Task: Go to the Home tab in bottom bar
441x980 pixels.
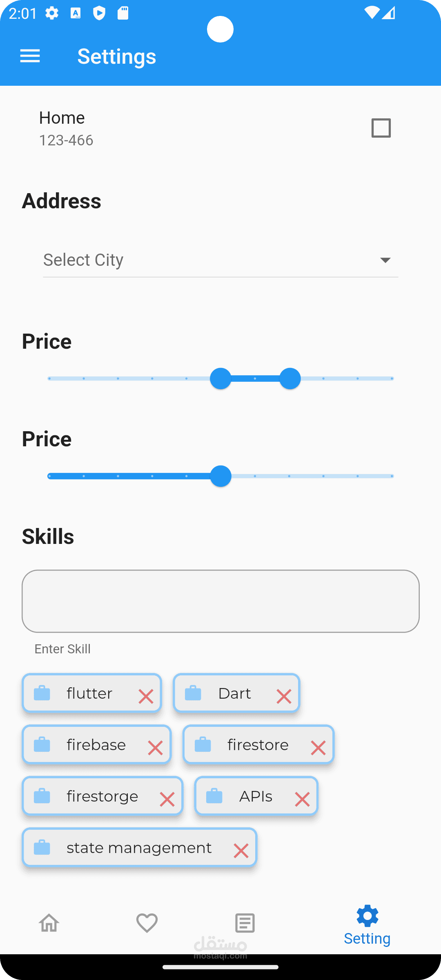Action: point(49,923)
